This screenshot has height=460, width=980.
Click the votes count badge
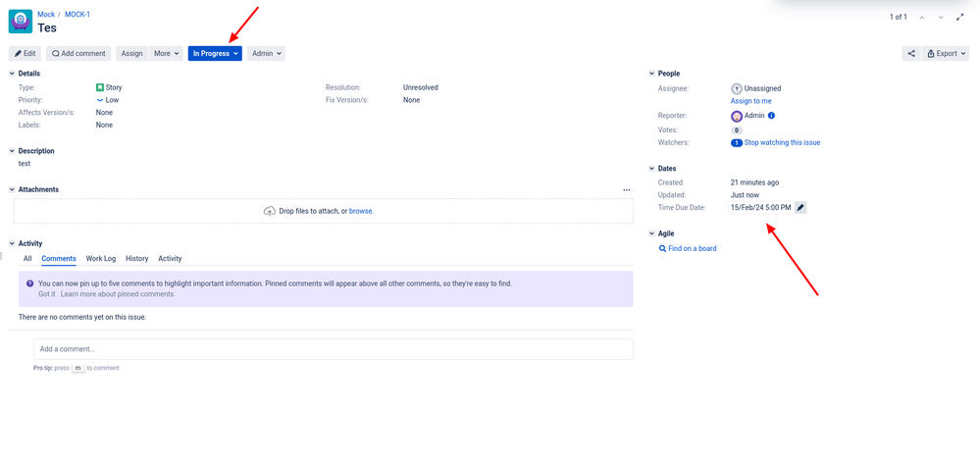point(737,130)
